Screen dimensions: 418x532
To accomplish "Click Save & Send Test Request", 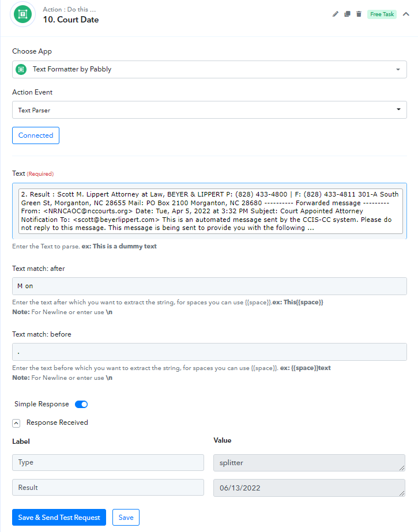I will click(x=59, y=517).
